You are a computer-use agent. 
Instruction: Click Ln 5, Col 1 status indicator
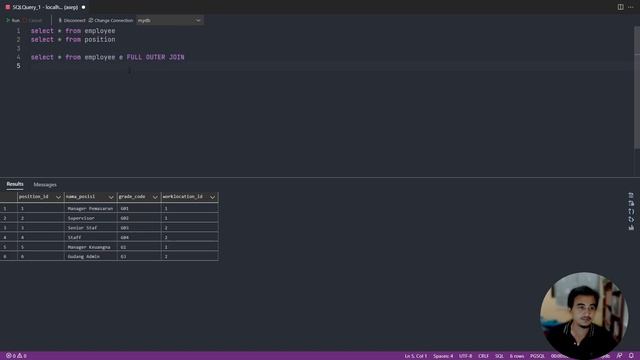tap(416, 356)
